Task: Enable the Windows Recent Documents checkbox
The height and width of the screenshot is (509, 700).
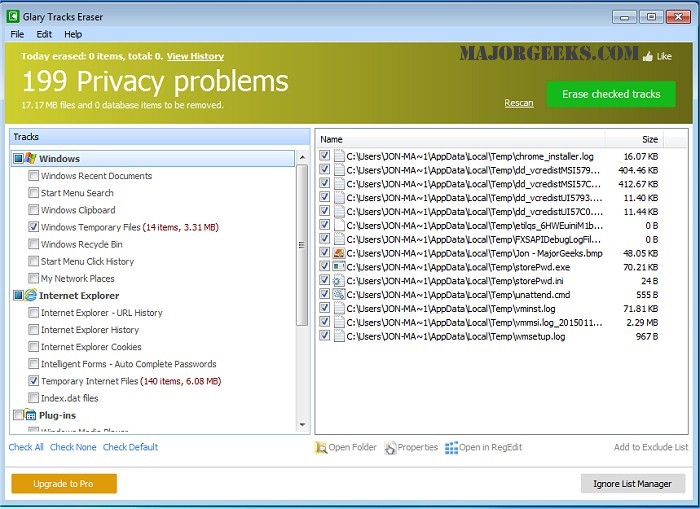Action: click(34, 176)
